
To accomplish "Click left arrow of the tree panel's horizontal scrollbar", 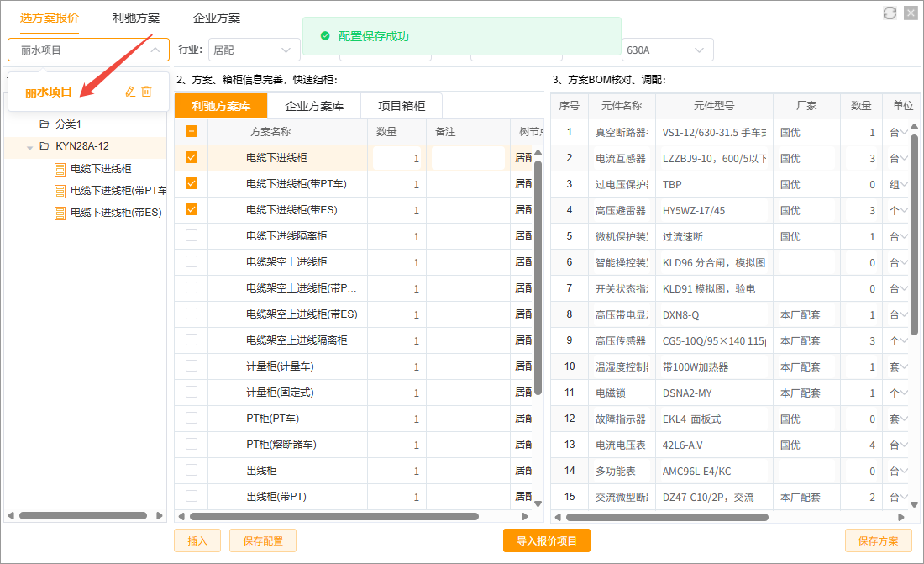I will click(11, 515).
